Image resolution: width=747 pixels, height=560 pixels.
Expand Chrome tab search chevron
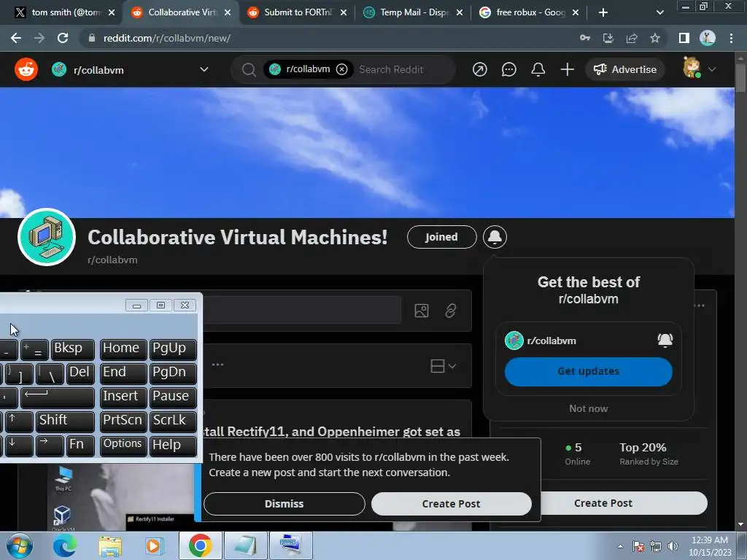tap(659, 12)
